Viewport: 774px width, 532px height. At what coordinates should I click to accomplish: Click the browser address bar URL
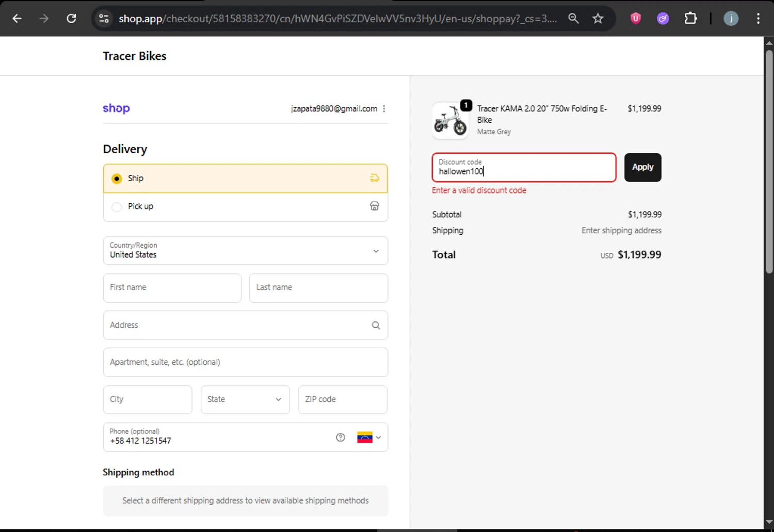coord(337,19)
